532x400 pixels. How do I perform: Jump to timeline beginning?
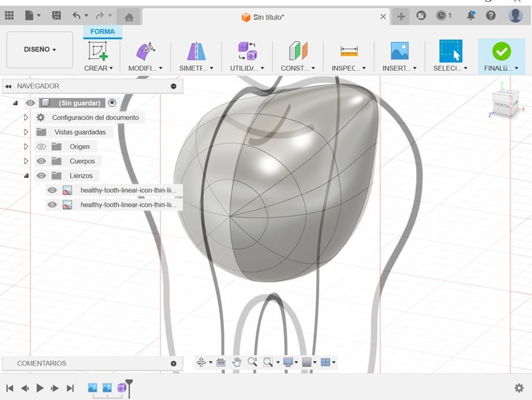tap(10, 388)
